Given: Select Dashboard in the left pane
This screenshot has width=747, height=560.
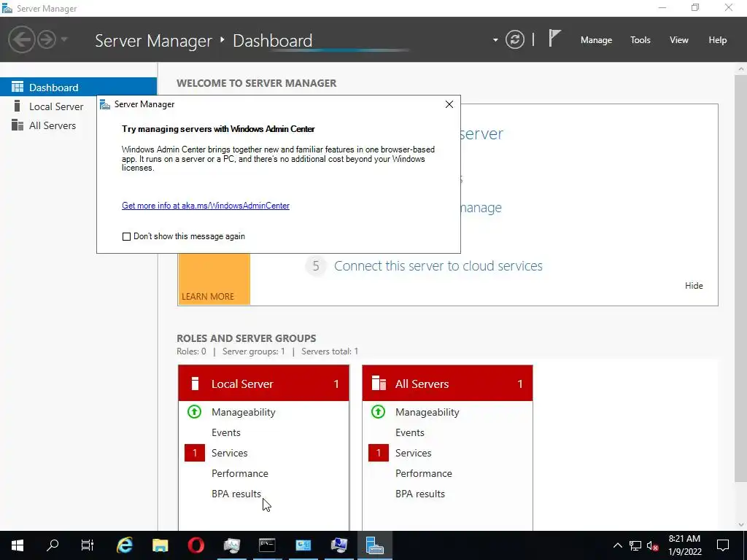Looking at the screenshot, I should 78,87.
